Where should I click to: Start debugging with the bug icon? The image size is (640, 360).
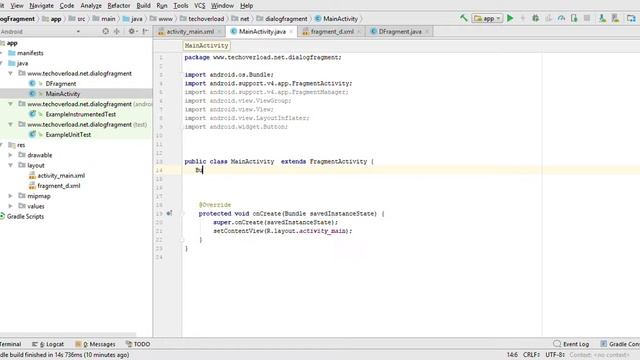point(536,18)
